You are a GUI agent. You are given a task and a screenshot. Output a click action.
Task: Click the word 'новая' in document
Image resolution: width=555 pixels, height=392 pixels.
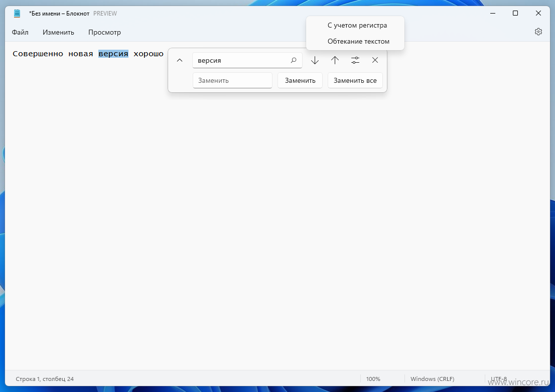81,54
